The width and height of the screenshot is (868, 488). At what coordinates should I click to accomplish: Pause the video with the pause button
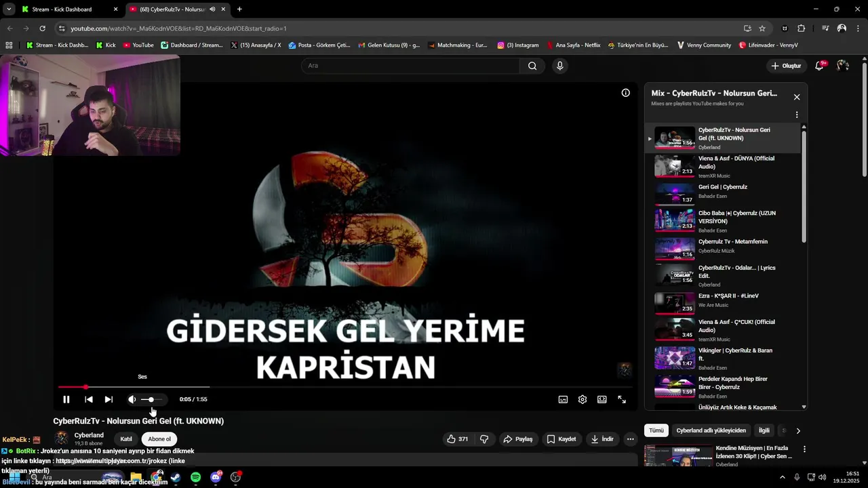pos(66,399)
